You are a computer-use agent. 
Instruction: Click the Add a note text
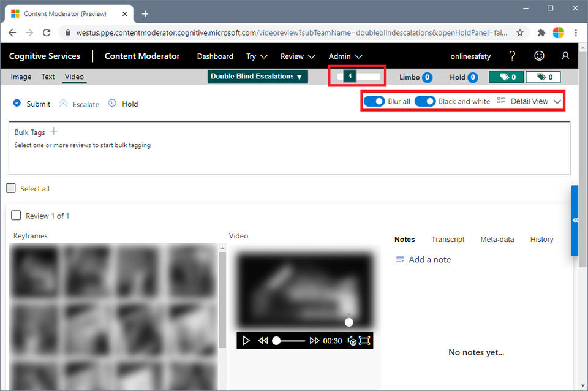point(429,259)
